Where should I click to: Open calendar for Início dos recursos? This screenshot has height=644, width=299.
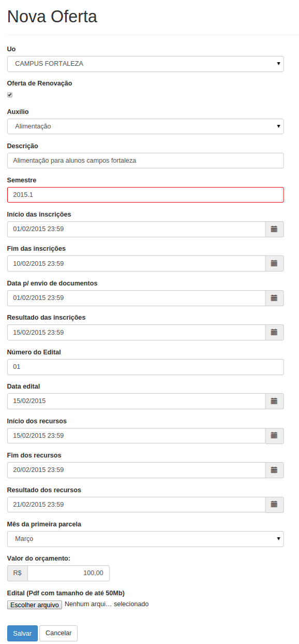[274, 436]
